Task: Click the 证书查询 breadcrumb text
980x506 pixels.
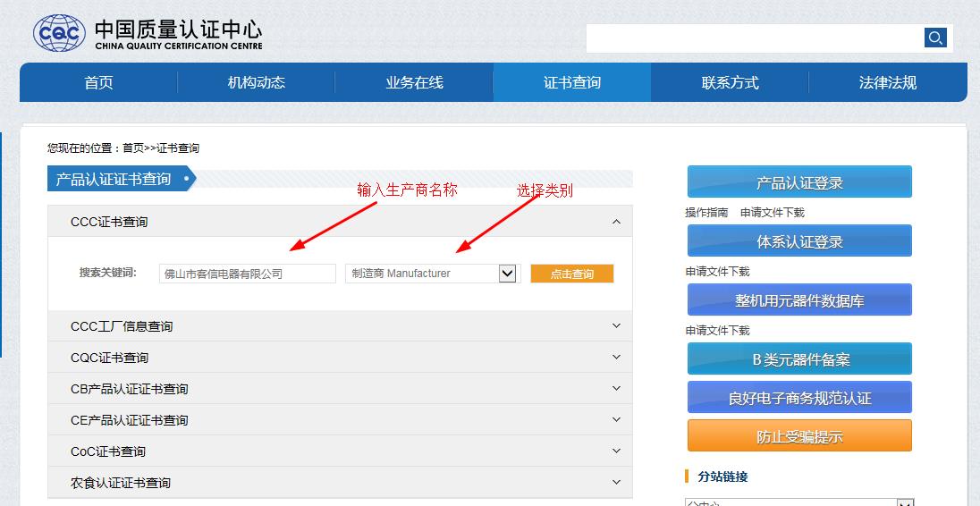Action: [178, 148]
